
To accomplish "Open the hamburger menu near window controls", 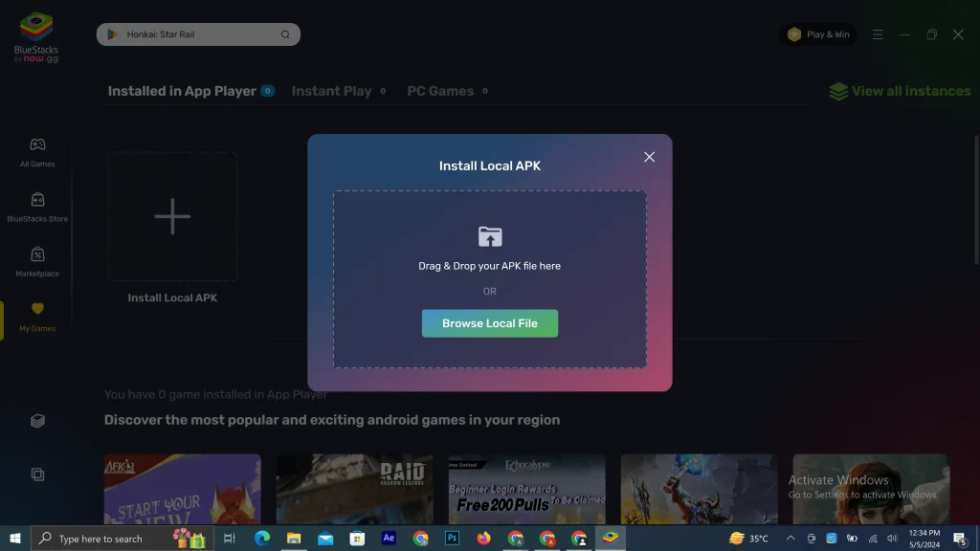I will 878,33.
